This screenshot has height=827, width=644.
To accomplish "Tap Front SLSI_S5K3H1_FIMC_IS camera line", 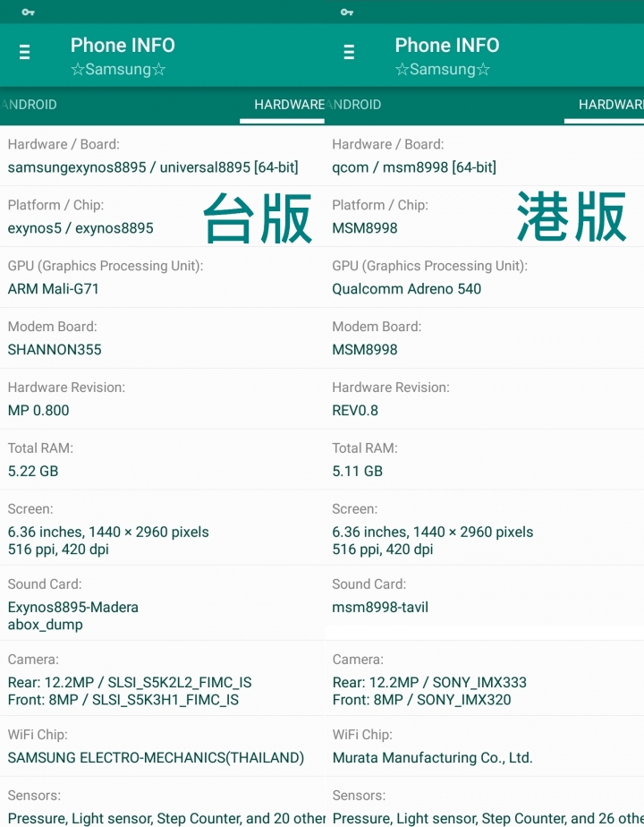I will pyautogui.click(x=123, y=700).
